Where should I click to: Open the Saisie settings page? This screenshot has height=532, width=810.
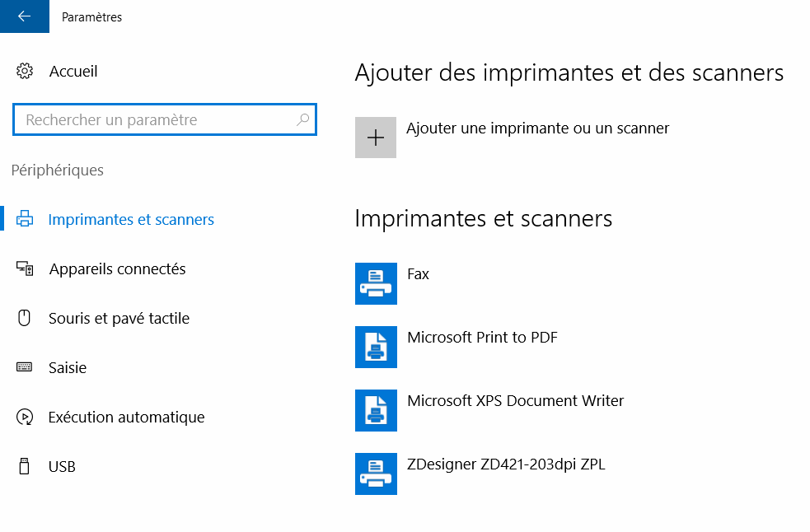(x=68, y=367)
